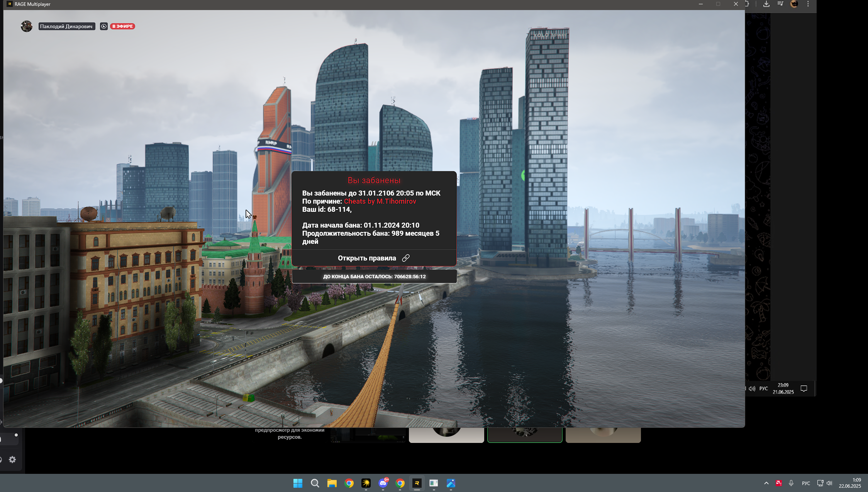Image resolution: width=868 pixels, height=492 pixels.
Task: Open the browser three-dot menu
Action: pos(808,4)
